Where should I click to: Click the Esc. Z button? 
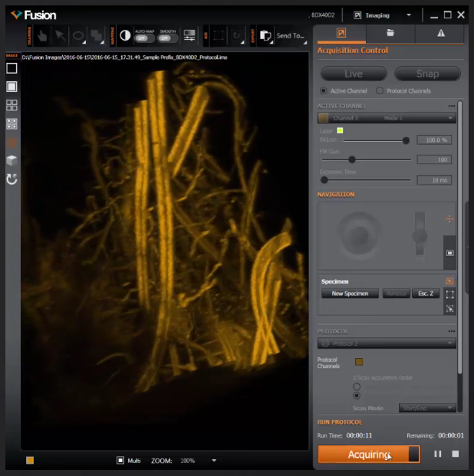tap(425, 294)
